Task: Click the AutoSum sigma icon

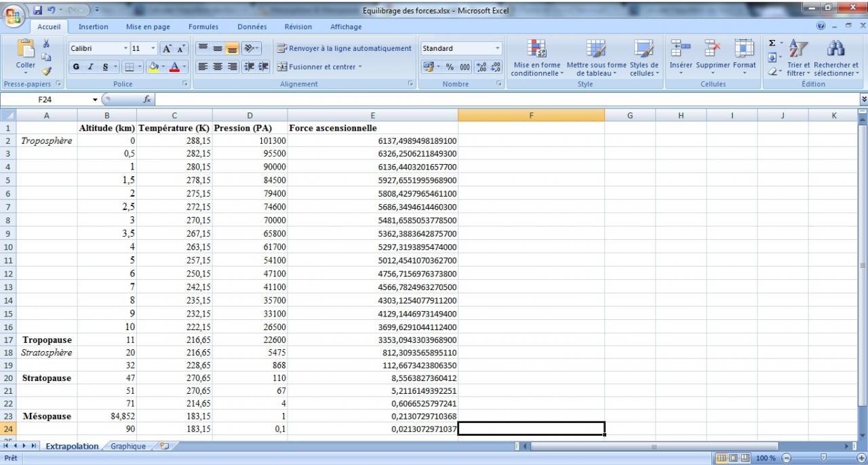Action: click(x=772, y=43)
